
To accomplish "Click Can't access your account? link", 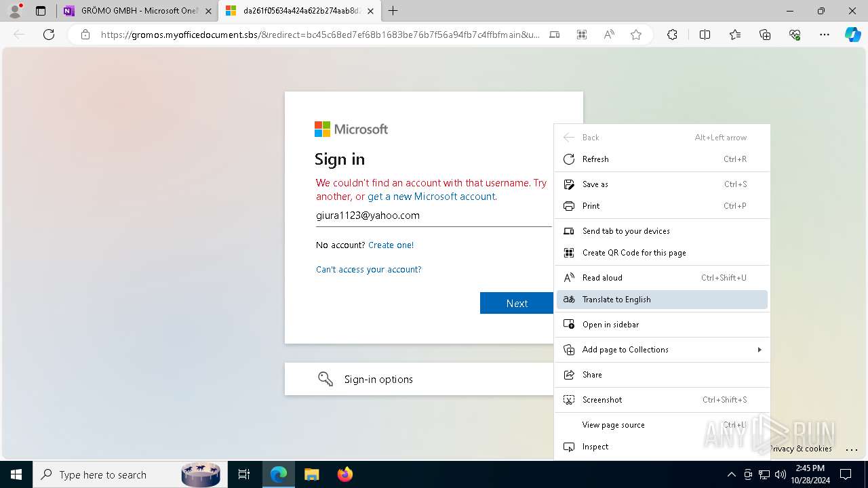I will (369, 269).
